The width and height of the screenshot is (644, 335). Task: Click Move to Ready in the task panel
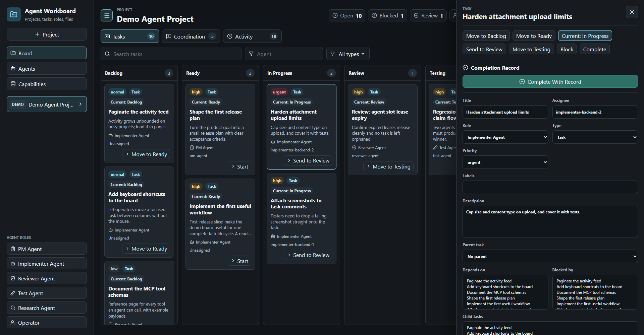[x=534, y=36]
